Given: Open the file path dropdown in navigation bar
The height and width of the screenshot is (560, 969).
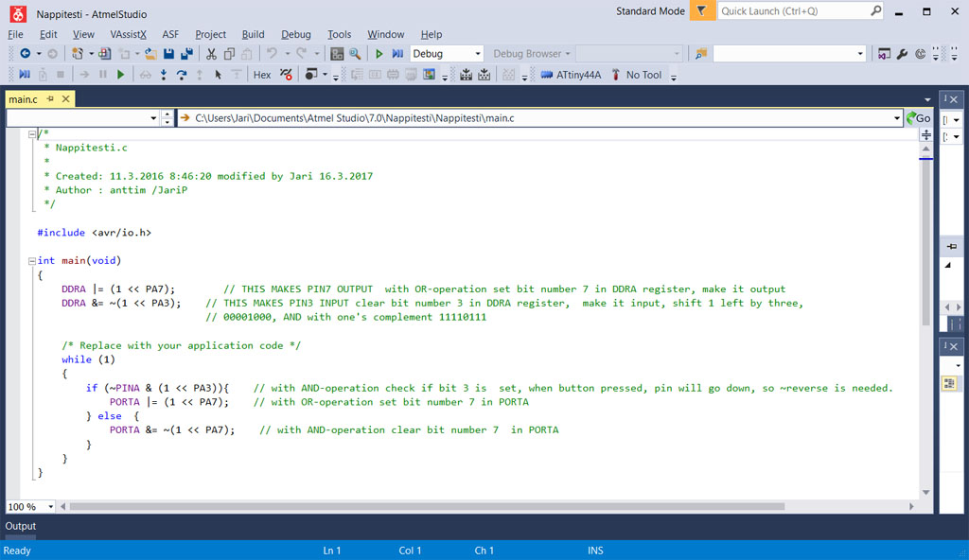Looking at the screenshot, I should click(x=897, y=118).
